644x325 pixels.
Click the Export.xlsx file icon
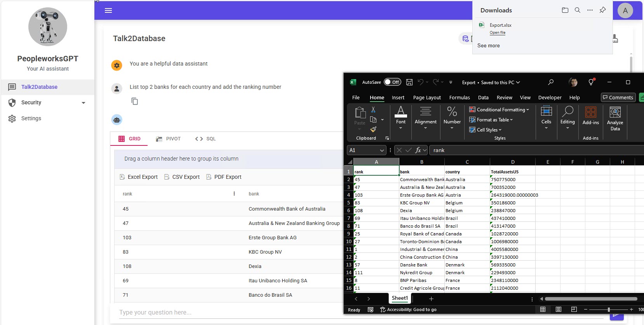click(482, 25)
